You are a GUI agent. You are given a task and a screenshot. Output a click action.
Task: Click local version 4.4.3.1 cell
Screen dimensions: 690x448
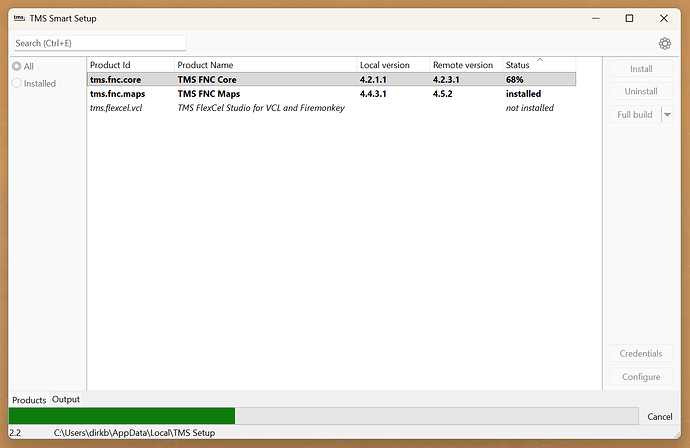(373, 94)
